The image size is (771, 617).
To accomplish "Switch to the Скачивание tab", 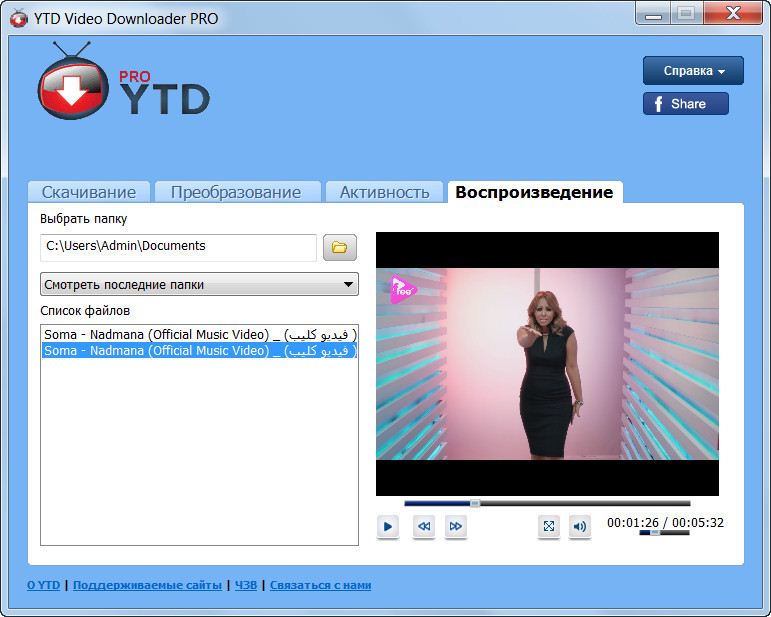I will tap(89, 192).
